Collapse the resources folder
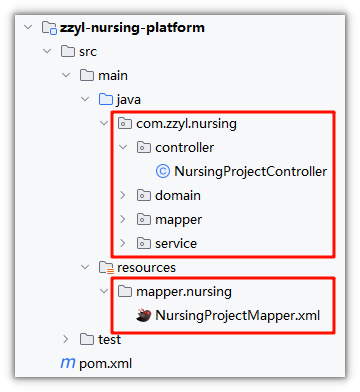Screen dimensions: 360x392 (85, 267)
